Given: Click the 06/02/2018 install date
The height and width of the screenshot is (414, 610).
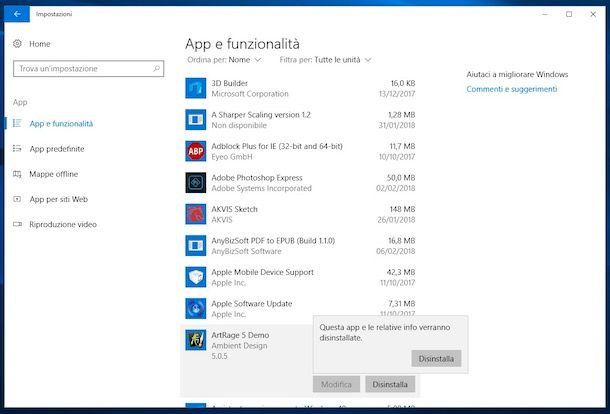Looking at the screenshot, I should point(396,251).
